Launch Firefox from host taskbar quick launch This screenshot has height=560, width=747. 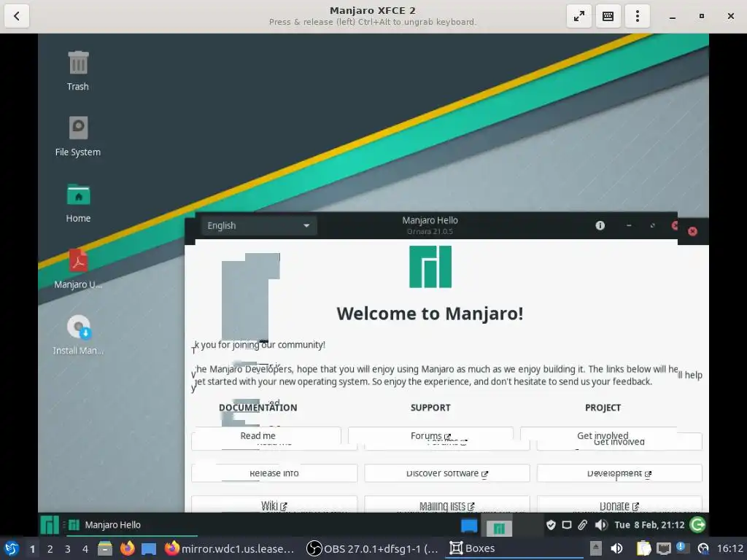(x=127, y=548)
